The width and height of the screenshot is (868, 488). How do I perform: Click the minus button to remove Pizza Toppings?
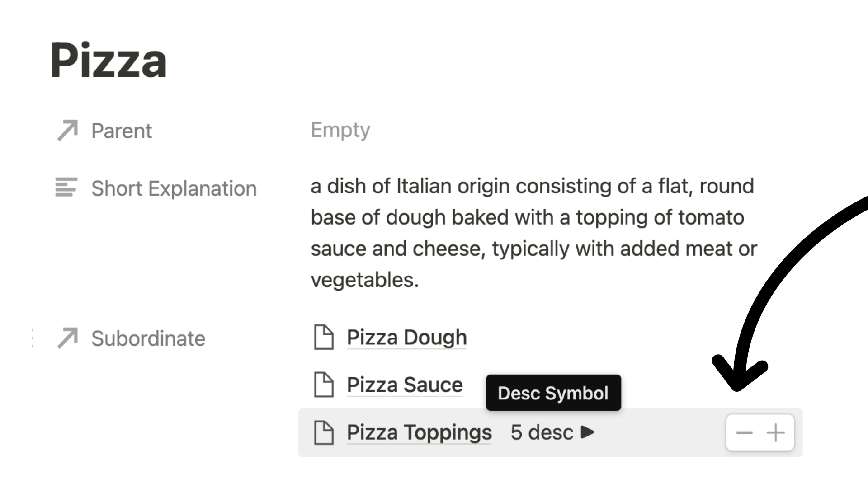click(x=744, y=433)
